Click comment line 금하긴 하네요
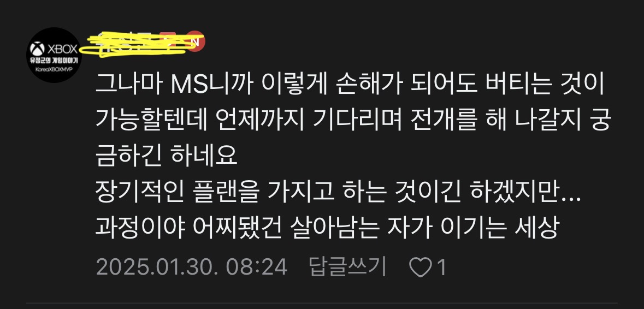Image resolution: width=644 pixels, height=309 pixels. point(167,157)
